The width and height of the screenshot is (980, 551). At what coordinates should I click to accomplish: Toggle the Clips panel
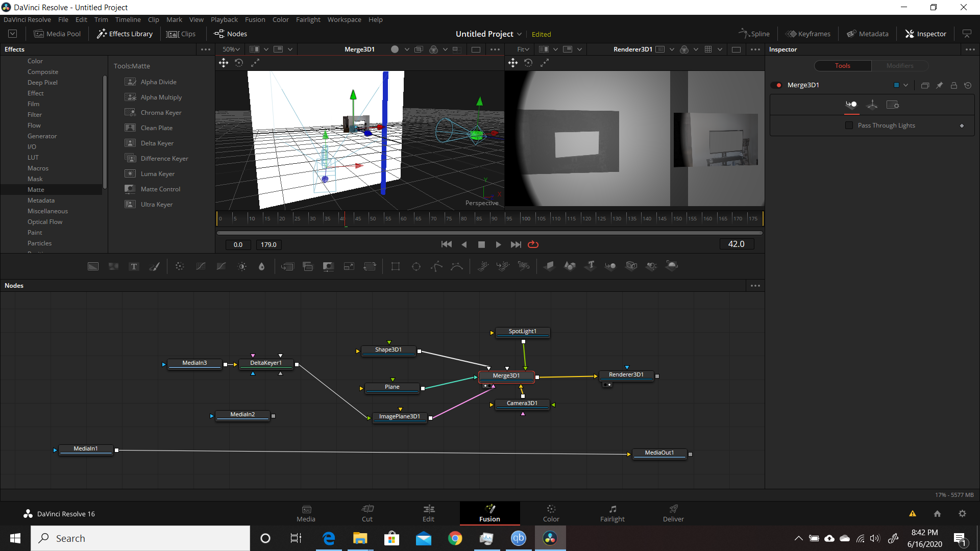(181, 34)
